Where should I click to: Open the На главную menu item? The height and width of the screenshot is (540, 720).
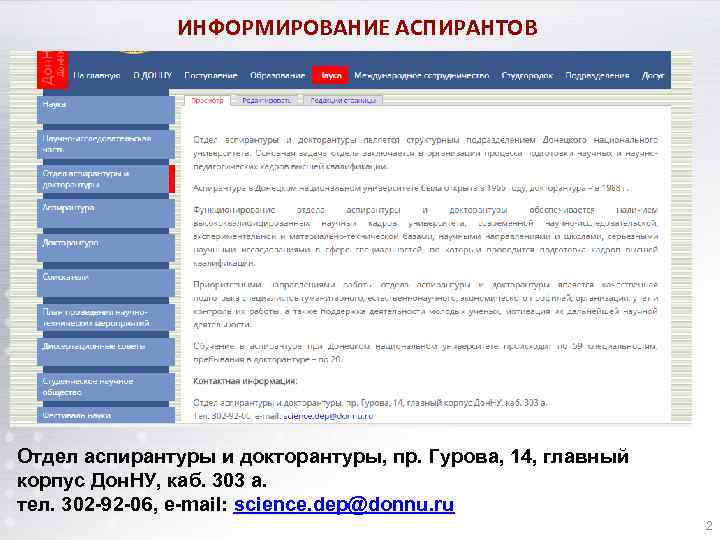pyautogui.click(x=96, y=75)
